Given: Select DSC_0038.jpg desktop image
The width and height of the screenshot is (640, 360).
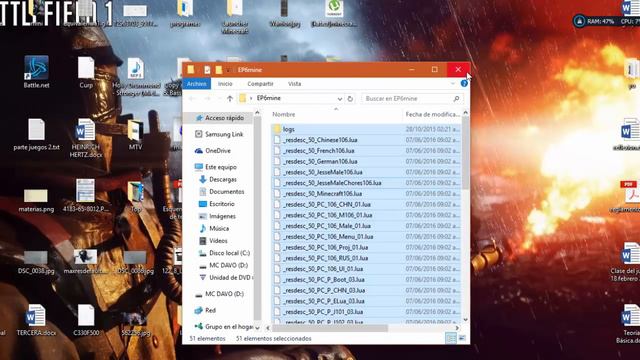Looking at the screenshot, I should pos(36,263).
